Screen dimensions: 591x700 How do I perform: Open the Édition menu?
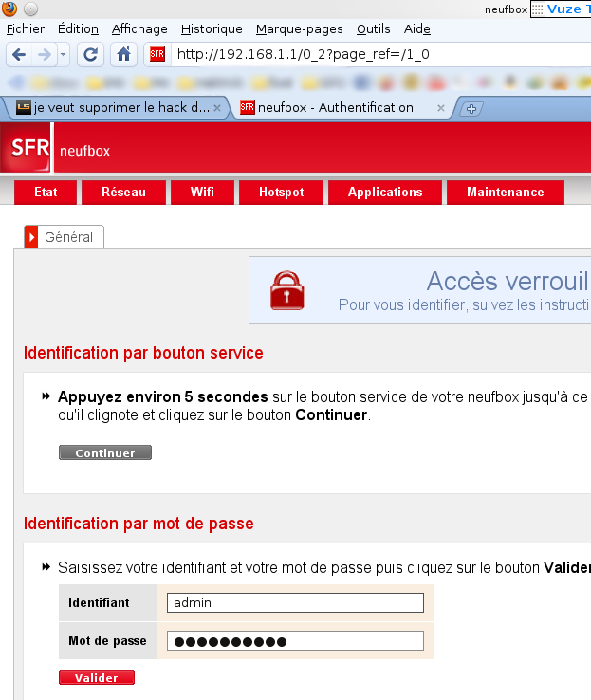coord(78,29)
